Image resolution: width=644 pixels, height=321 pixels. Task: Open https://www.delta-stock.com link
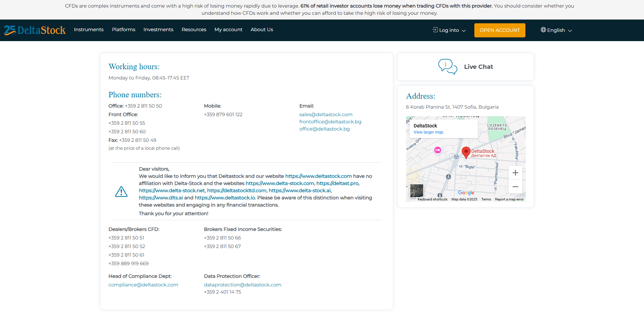(x=280, y=183)
